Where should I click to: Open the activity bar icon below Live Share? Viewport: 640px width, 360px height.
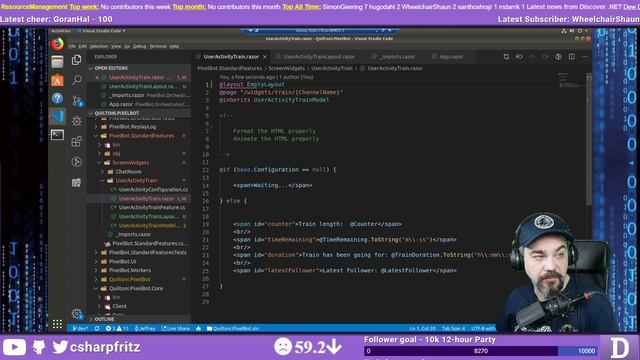[76, 182]
